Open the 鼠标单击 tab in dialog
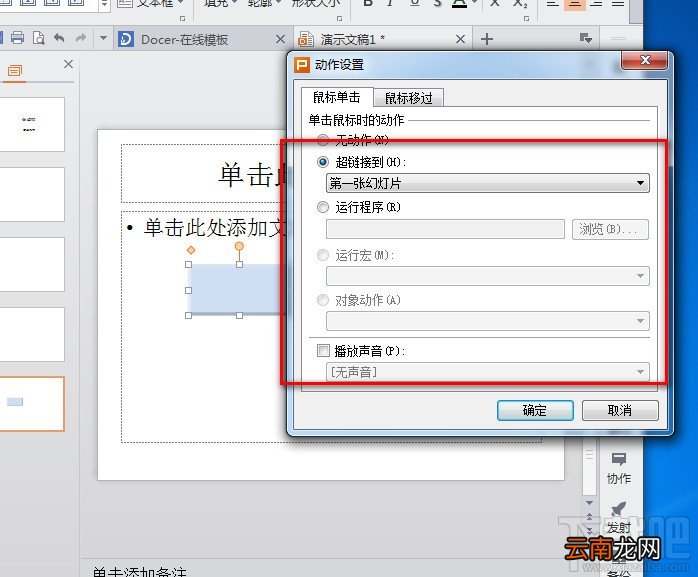 (337, 97)
